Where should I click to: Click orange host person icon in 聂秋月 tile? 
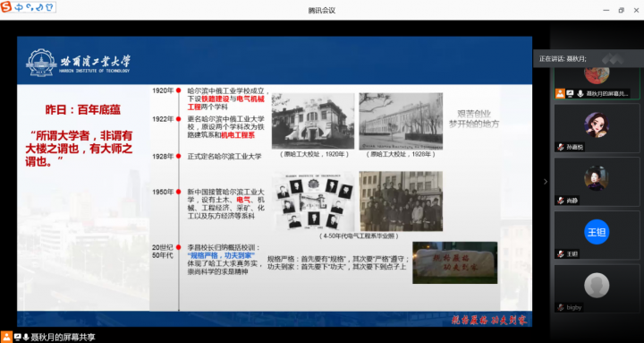(x=560, y=94)
